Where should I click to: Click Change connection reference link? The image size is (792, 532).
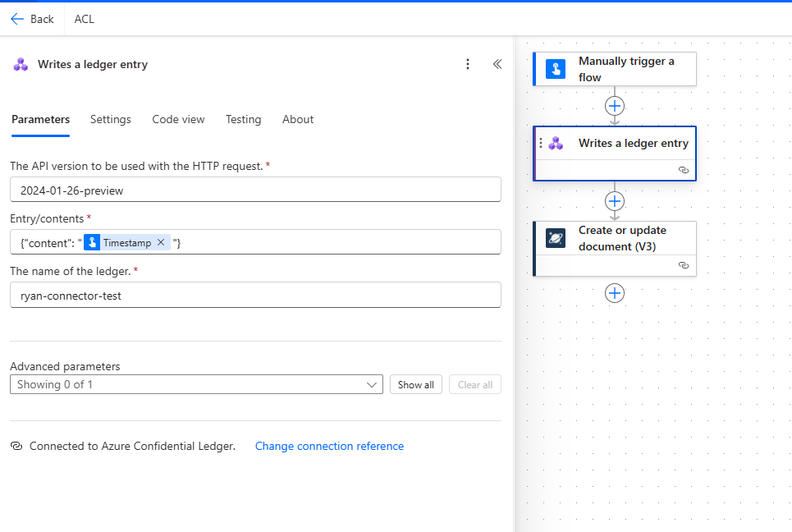pyautogui.click(x=329, y=446)
